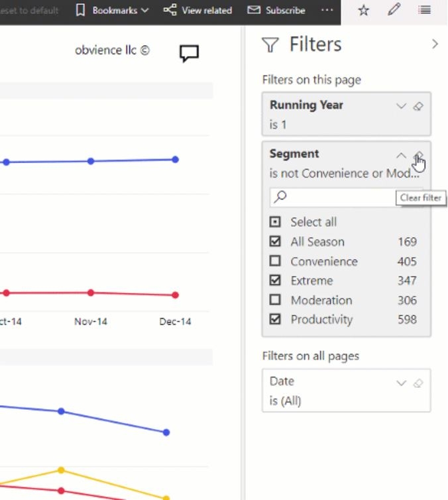Click the favorite star icon

pos(364,11)
